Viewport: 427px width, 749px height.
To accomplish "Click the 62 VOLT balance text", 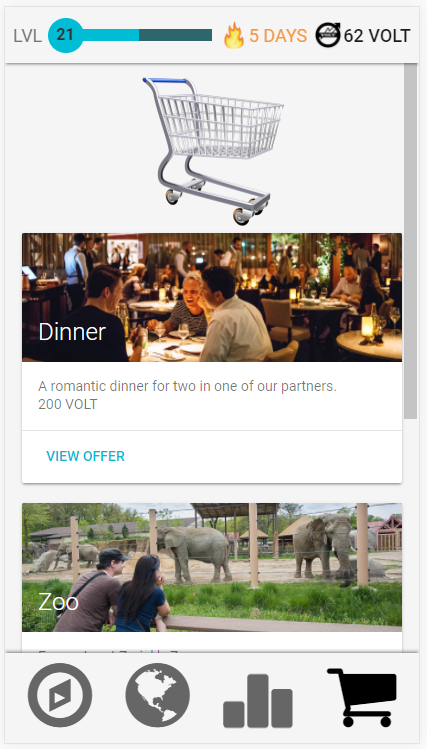I will pyautogui.click(x=377, y=36).
